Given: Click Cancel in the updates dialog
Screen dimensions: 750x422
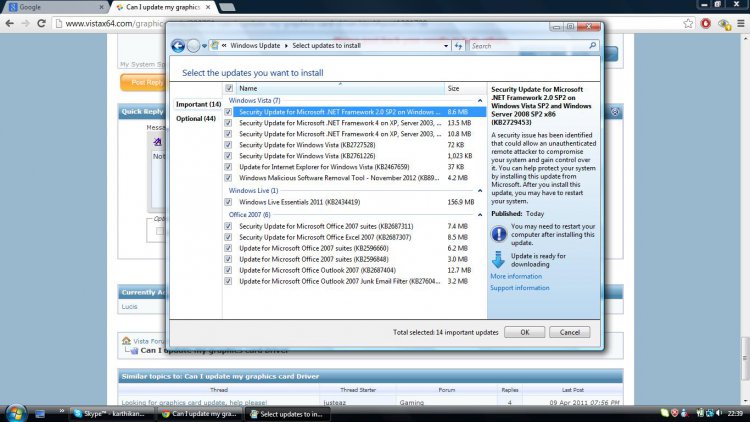Looking at the screenshot, I should [x=569, y=332].
